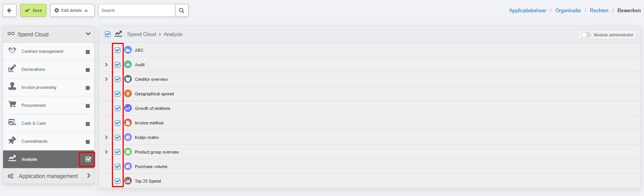
Task: Click the Audit eye icon
Action: (128, 65)
